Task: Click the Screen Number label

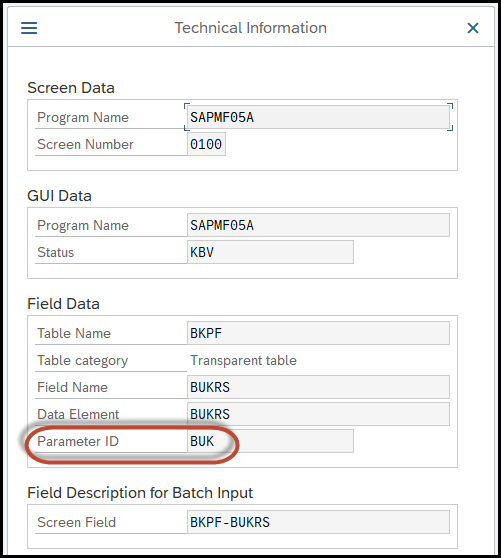Action: pyautogui.click(x=85, y=144)
